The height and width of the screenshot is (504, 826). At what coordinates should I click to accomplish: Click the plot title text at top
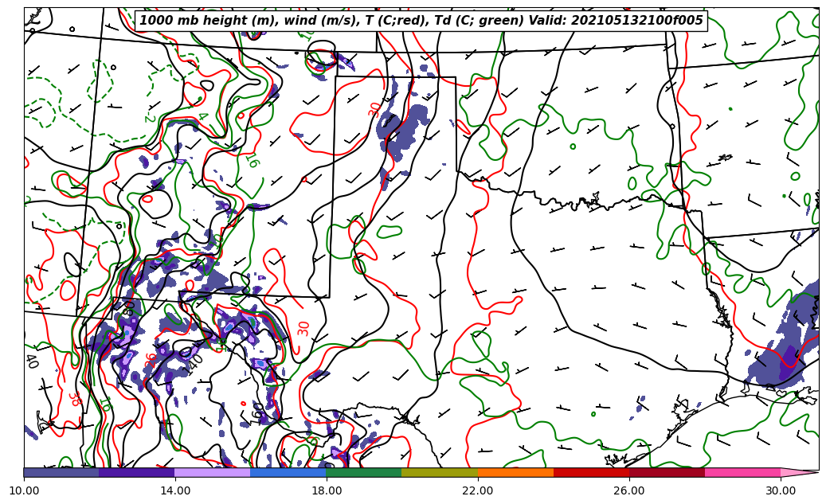(x=421, y=21)
